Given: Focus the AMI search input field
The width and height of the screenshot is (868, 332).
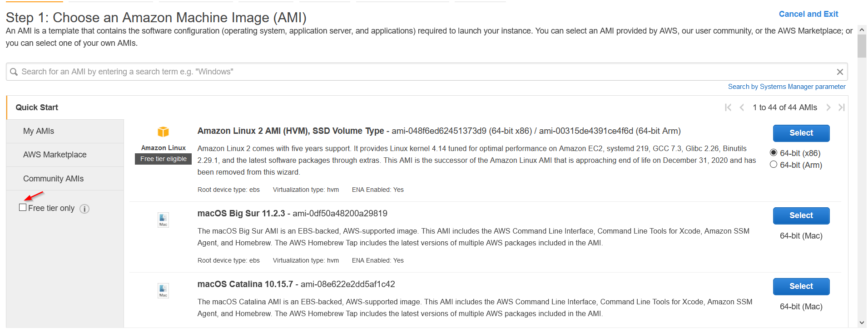Looking at the screenshot, I should click(x=427, y=72).
